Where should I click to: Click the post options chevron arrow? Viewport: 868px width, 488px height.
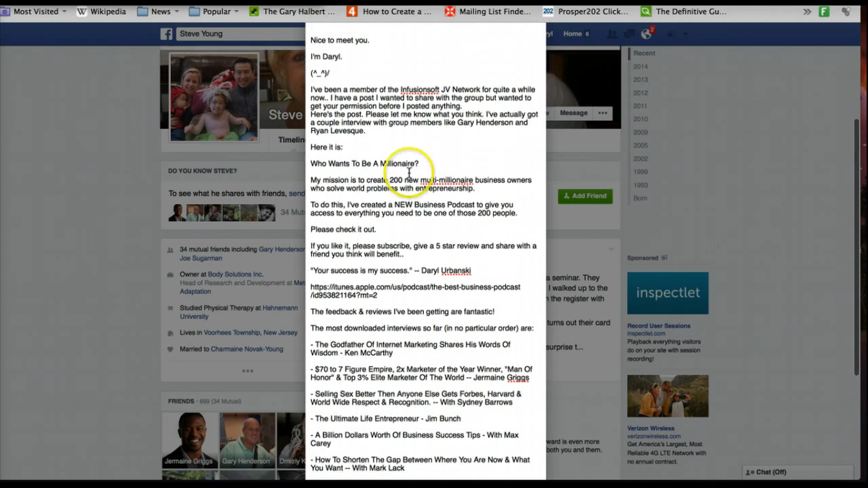pyautogui.click(x=611, y=249)
